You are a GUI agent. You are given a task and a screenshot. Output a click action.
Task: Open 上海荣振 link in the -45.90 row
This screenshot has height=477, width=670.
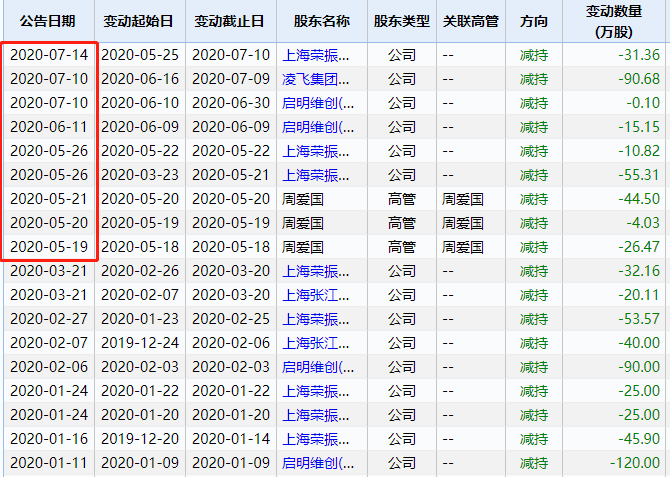[316, 439]
